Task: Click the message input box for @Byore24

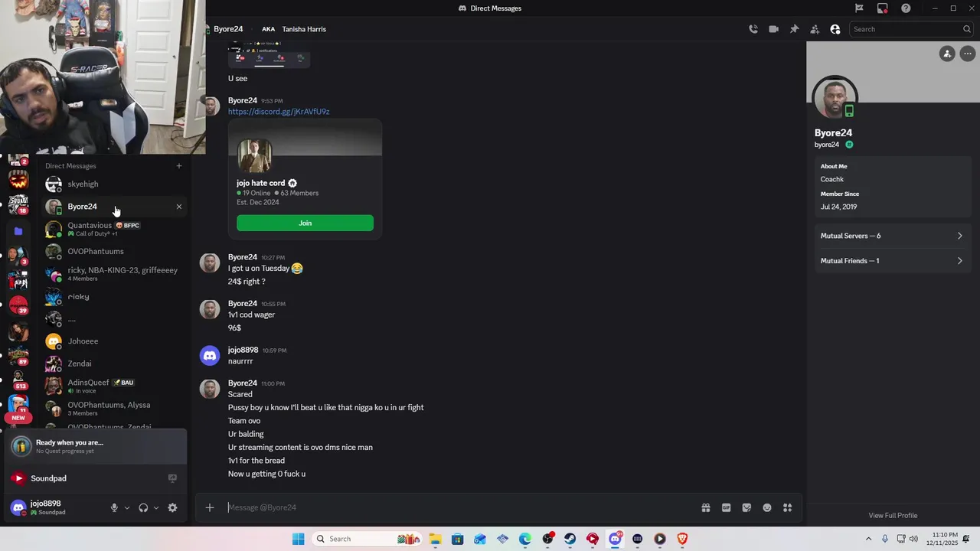Action: click(x=458, y=507)
